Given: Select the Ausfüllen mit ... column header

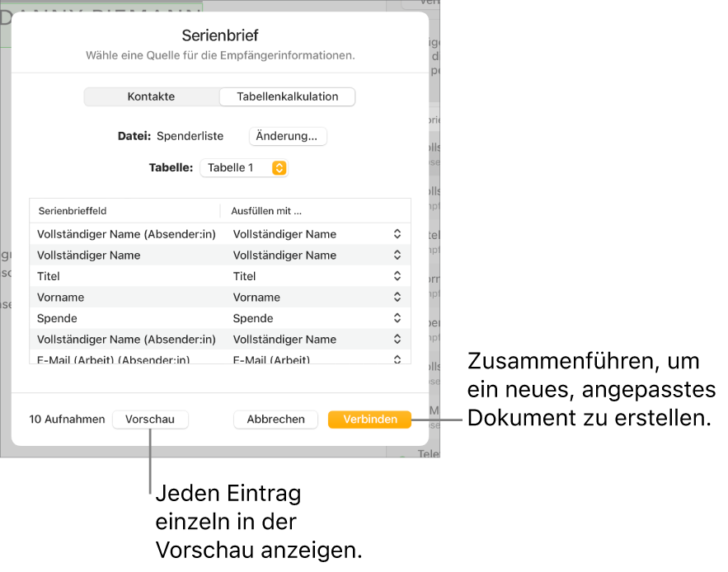Looking at the screenshot, I should pyautogui.click(x=266, y=211).
